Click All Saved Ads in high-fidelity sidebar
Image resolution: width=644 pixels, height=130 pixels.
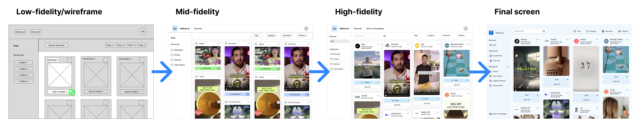[339, 54]
